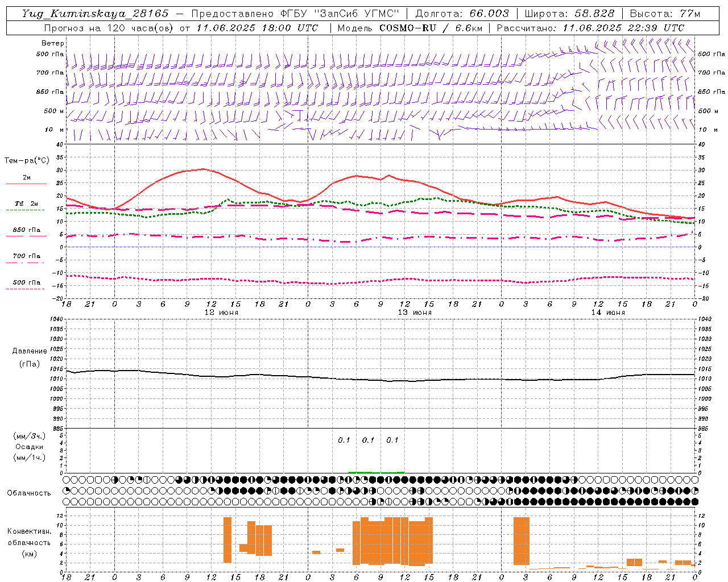This screenshot has height=582, width=728.
Task: Select the "(км)" unit under convective cloudiness
Action: click(30, 554)
